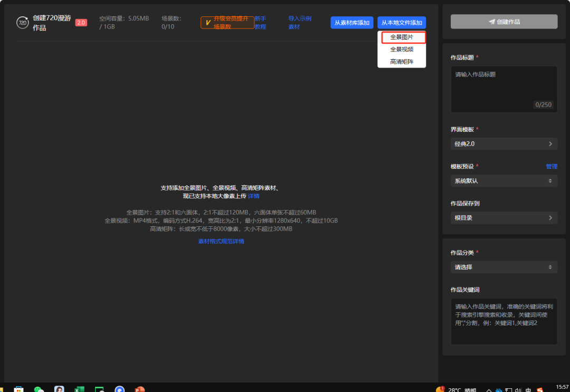Open 导入示例素材 sample import link
570x392 pixels.
click(300, 22)
